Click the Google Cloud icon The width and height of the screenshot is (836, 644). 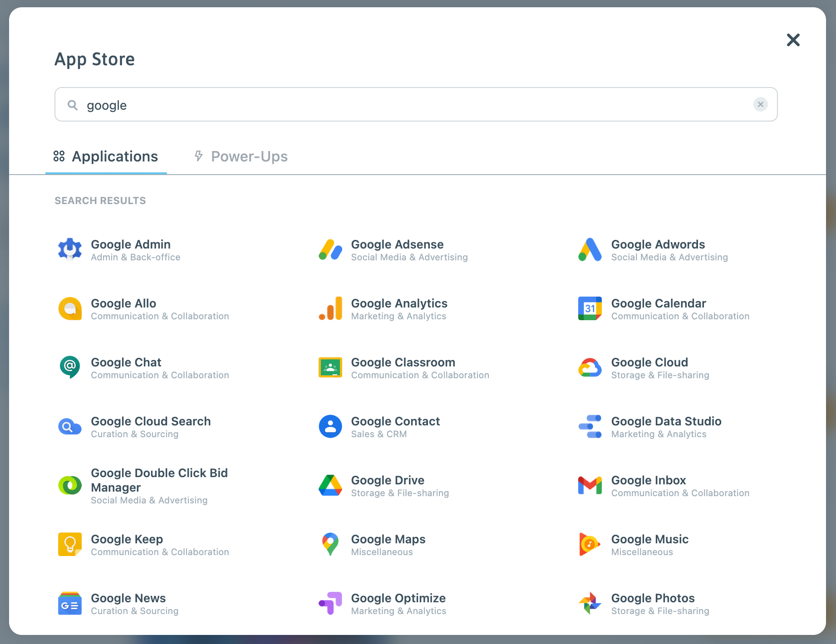(590, 367)
